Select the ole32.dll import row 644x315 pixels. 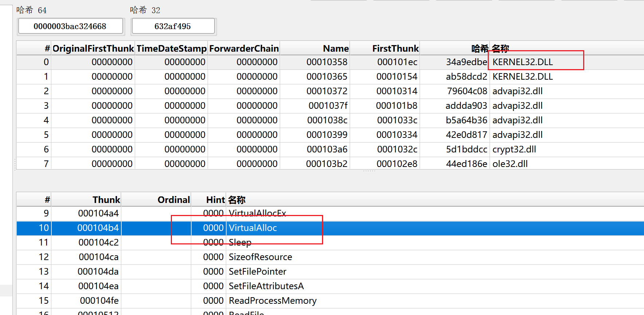(510, 164)
